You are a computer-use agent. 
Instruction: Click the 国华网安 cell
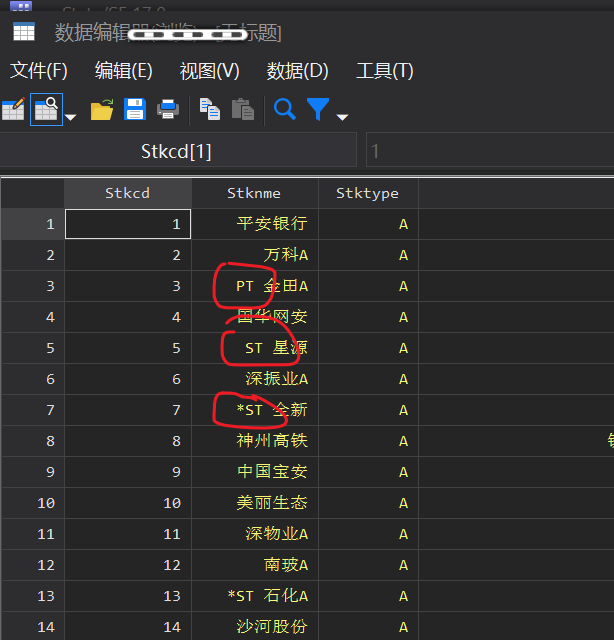pos(255,317)
